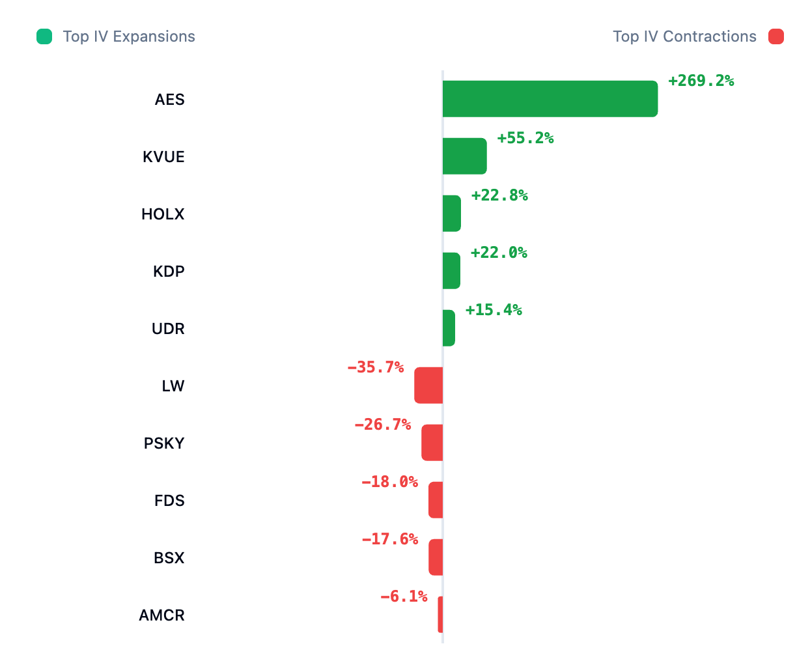Select the green KVUE bar
Image resolution: width=810 pixels, height=672 pixels.
(x=464, y=156)
